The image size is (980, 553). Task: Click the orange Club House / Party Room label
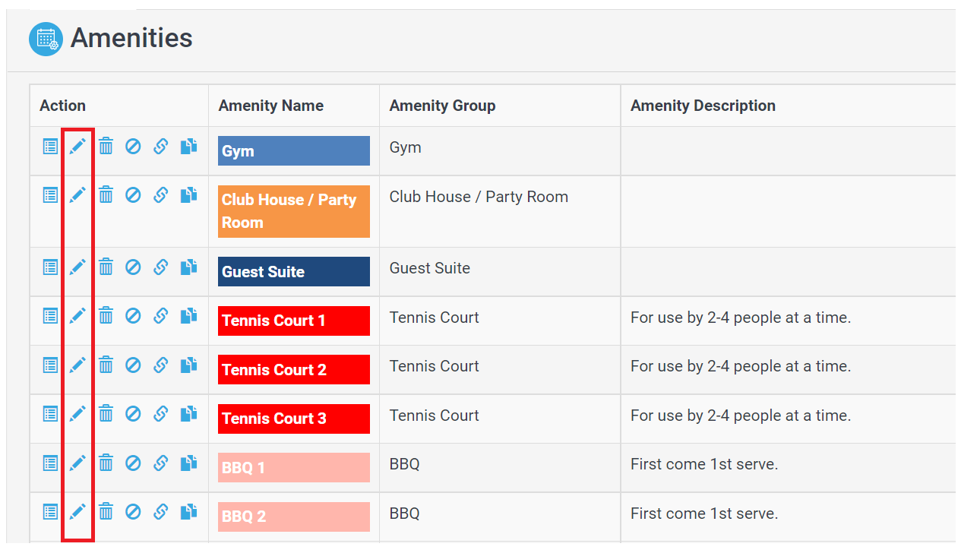tap(293, 211)
